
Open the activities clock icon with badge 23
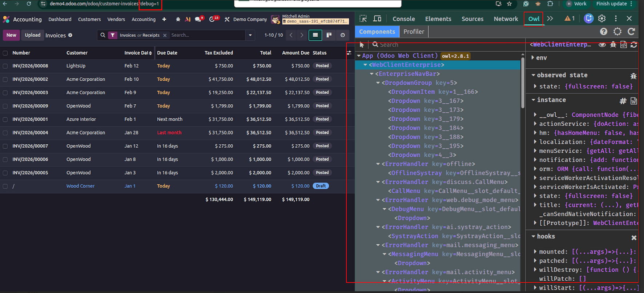pos(212,19)
